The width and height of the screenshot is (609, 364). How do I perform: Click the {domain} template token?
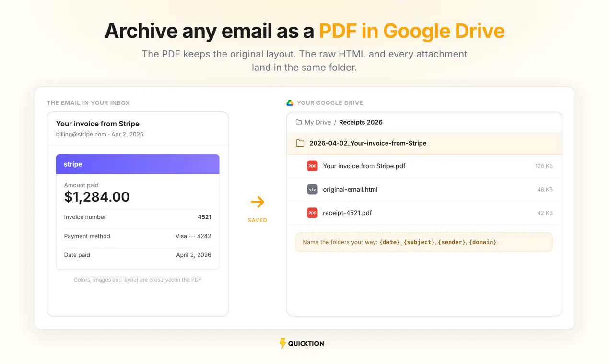pyautogui.click(x=482, y=242)
